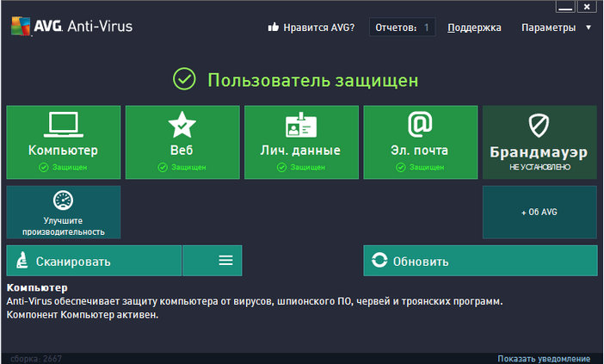The width and height of the screenshot is (604, 364).
Task: Click Защищен status under Компьютер
Action: [63, 167]
